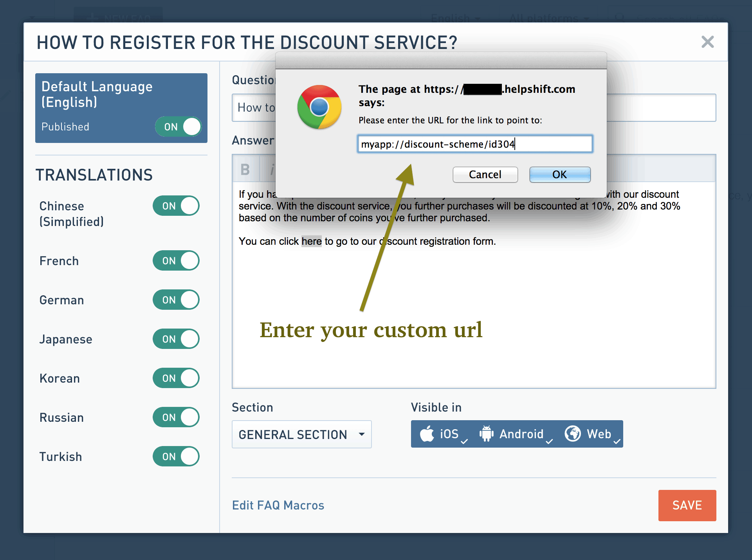Click the URL text field in the prompt
752x560 pixels.
tap(474, 144)
